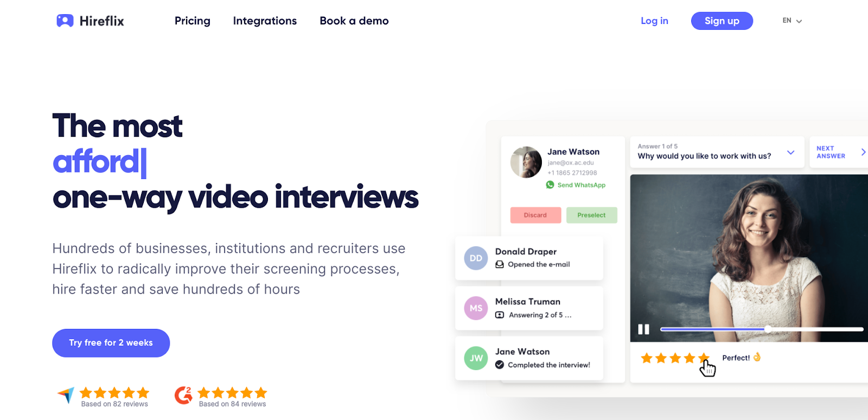Click the Melissa Truman name in the card
Viewport: 868px width, 420px height.
click(x=528, y=302)
